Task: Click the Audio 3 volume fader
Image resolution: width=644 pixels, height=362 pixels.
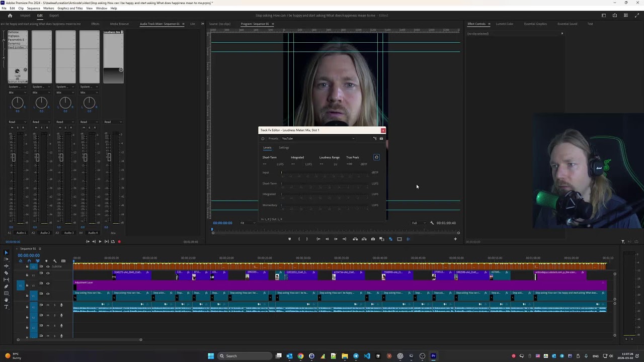Action: 61,157
